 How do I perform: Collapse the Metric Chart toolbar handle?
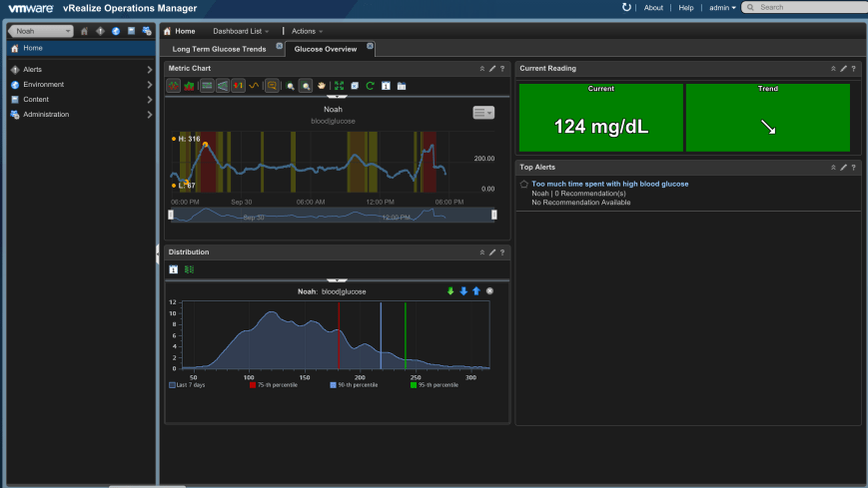tap(337, 96)
